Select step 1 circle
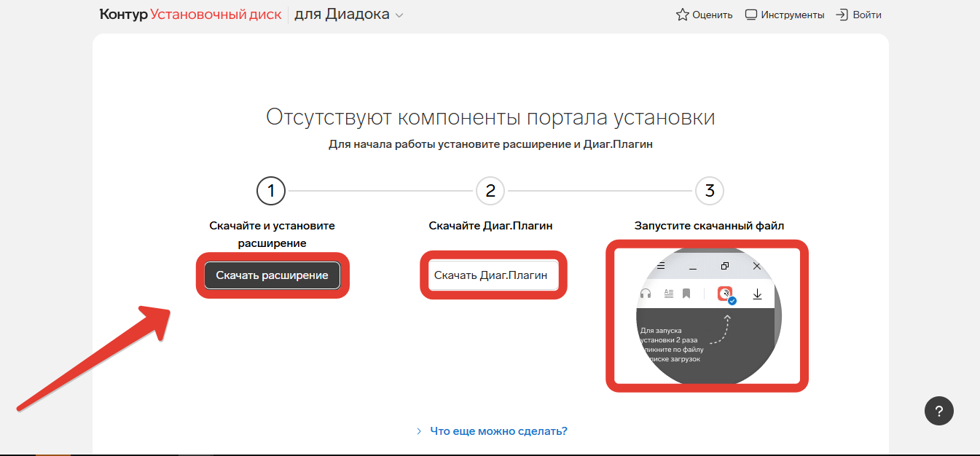Screen dimensions: 980x456 click(x=271, y=192)
